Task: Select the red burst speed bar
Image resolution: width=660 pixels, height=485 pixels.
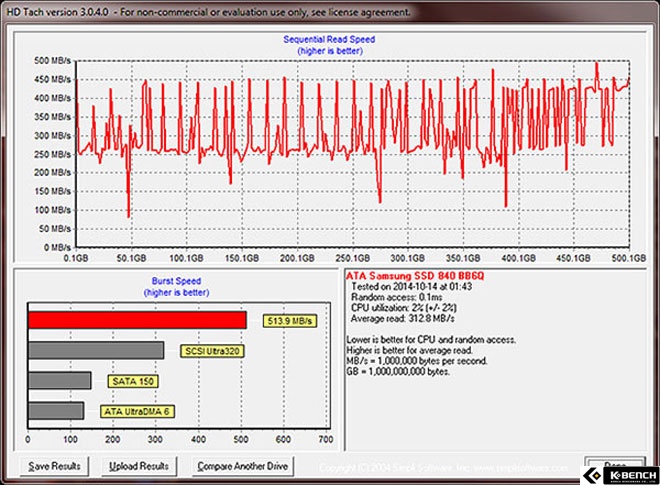Action: (137, 320)
